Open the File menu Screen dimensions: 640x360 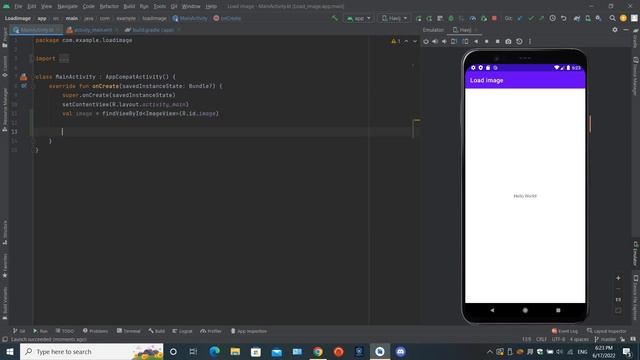tap(18, 7)
